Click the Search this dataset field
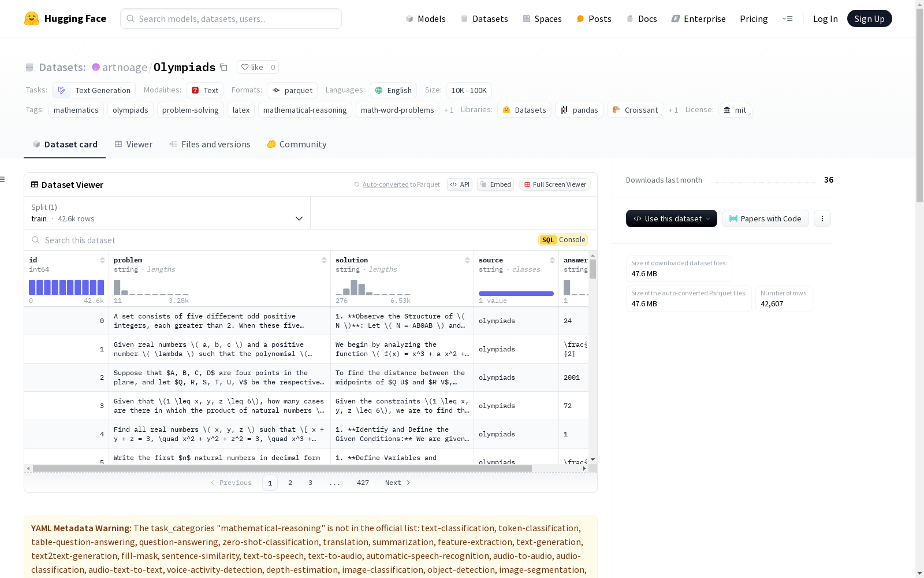924x578 pixels. click(281, 240)
